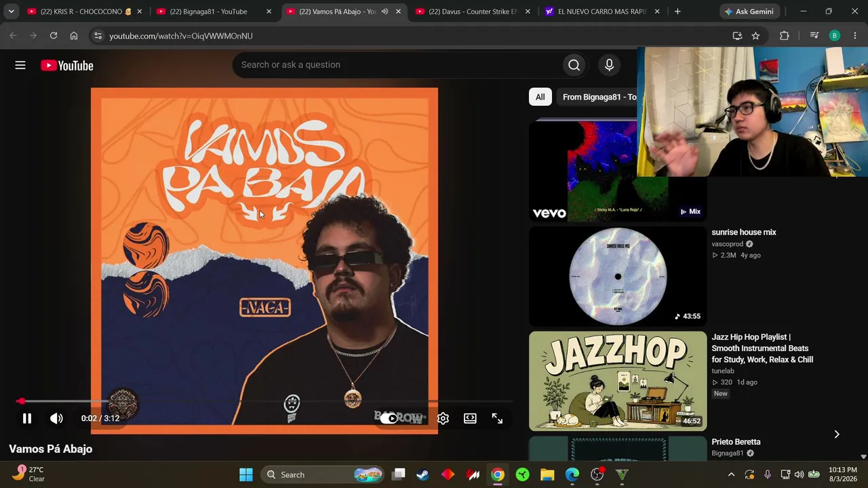Visit the vascoprod channel
Screen dimensions: 868x488
(728, 244)
